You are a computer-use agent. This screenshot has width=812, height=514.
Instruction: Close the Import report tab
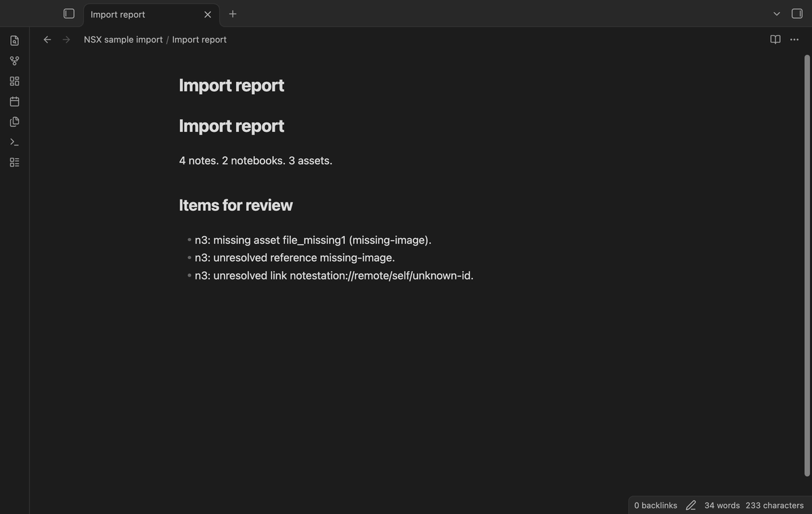[208, 14]
